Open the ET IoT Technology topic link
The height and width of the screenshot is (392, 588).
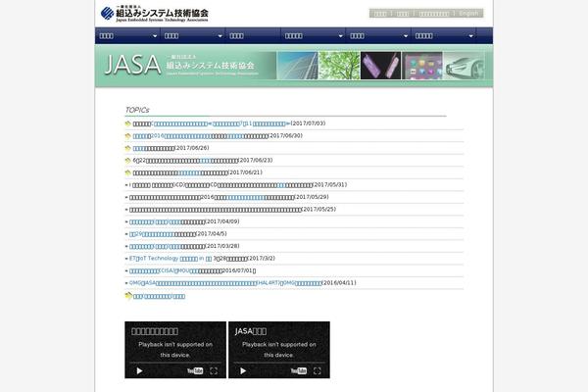171,259
